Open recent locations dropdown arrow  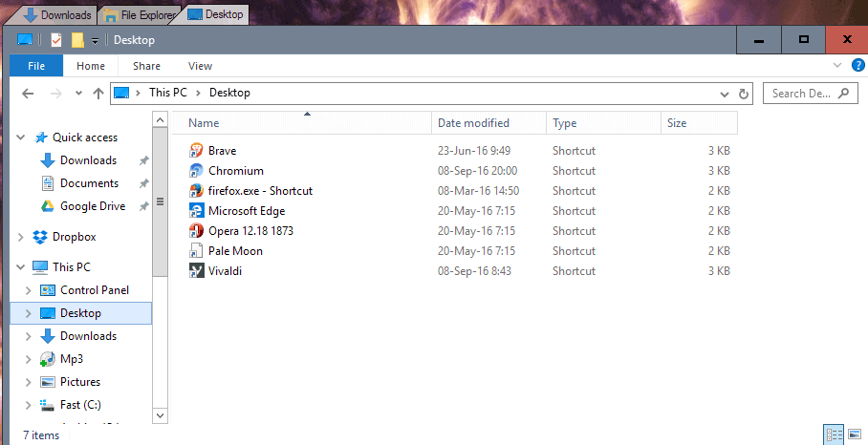tap(78, 94)
